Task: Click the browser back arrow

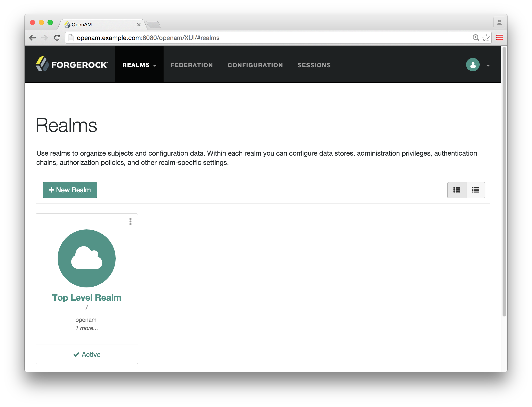Action: tap(33, 38)
